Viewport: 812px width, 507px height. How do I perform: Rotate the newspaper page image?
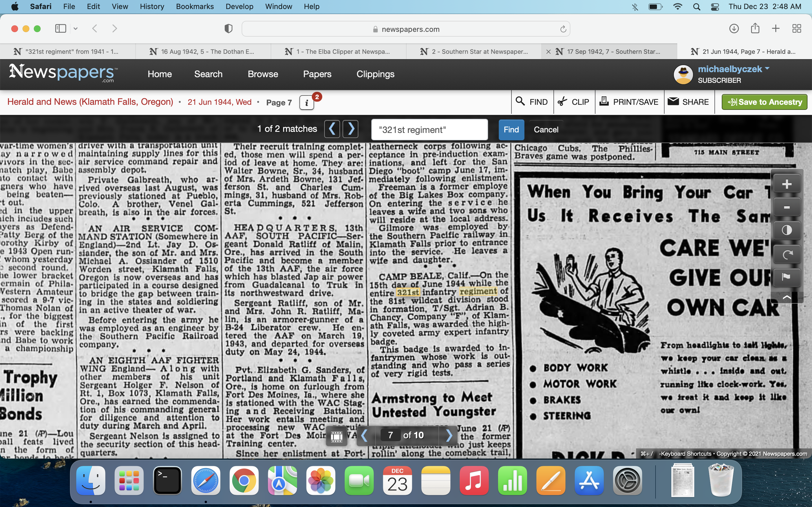pos(787,254)
